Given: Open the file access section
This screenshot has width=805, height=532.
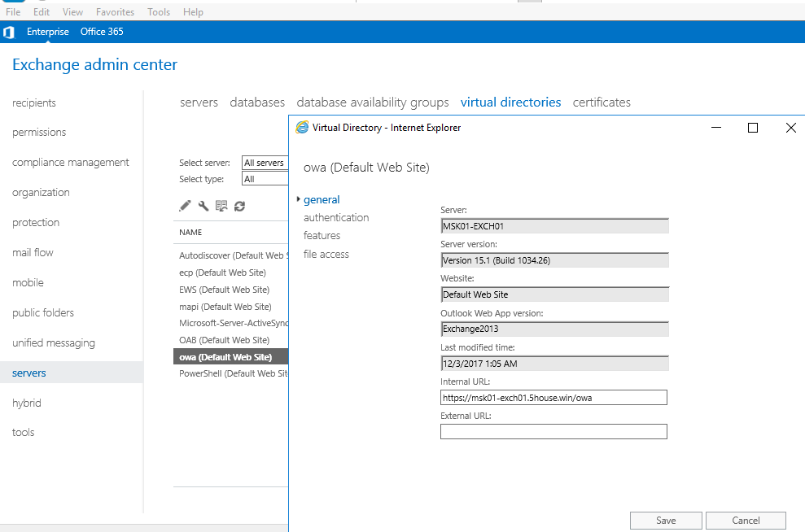Looking at the screenshot, I should coord(326,255).
